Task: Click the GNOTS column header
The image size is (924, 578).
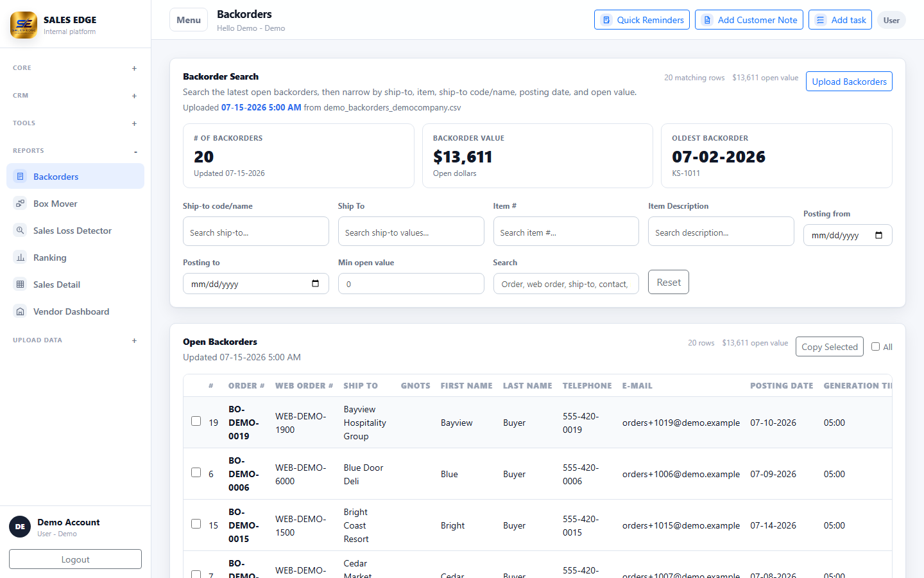Action: pyautogui.click(x=416, y=386)
